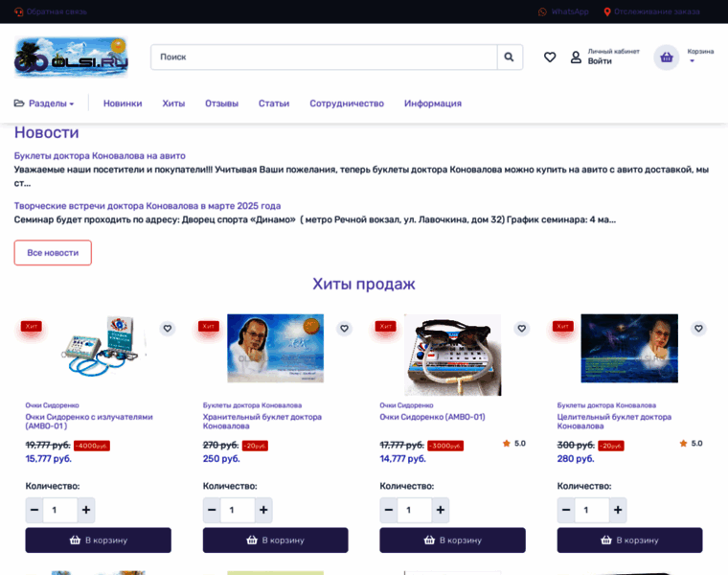Open image of Хранительный буклет

(x=275, y=348)
